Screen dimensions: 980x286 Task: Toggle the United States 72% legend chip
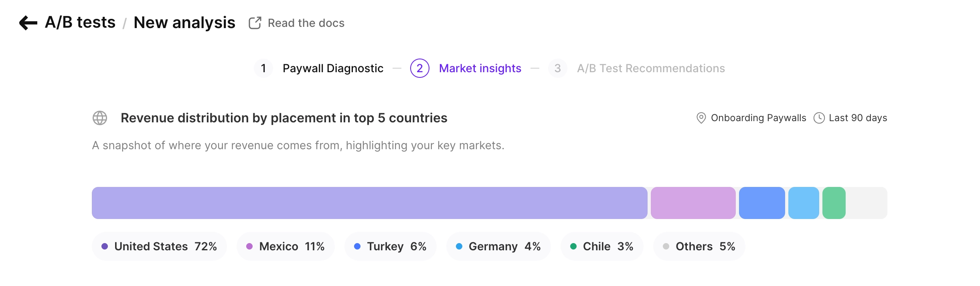(159, 246)
